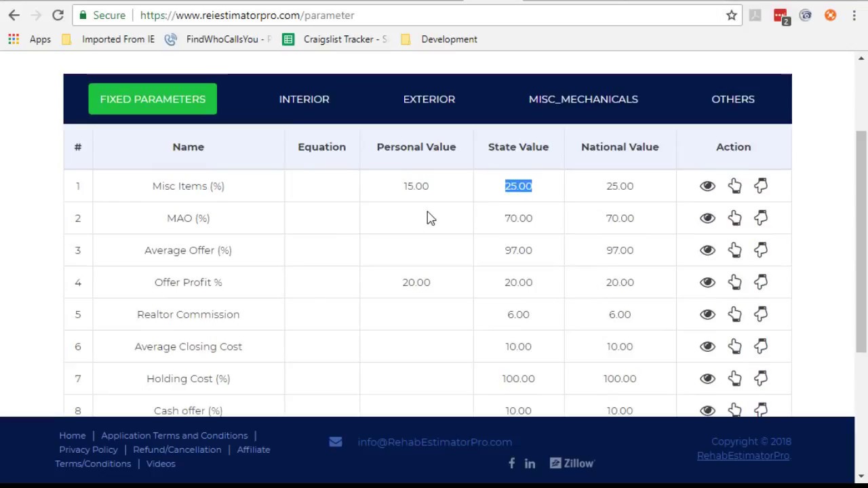Open the LinkedIn icon in the footer
Image resolution: width=868 pixels, height=488 pixels.
click(x=530, y=464)
